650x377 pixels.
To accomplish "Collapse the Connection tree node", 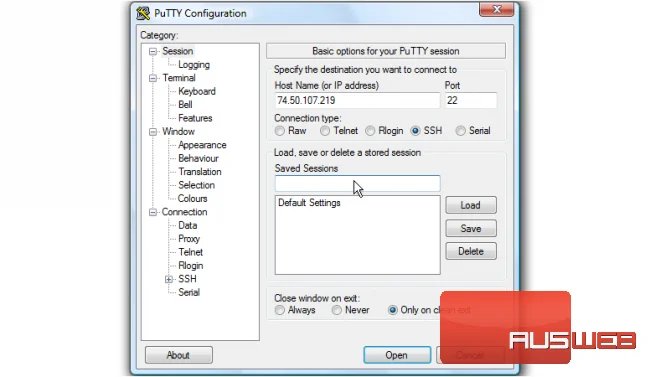I will (x=153, y=212).
